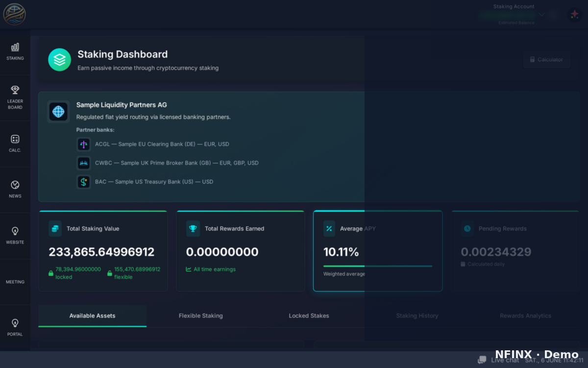Click the date and time in status bar
The height and width of the screenshot is (368, 588).
pyautogui.click(x=554, y=360)
